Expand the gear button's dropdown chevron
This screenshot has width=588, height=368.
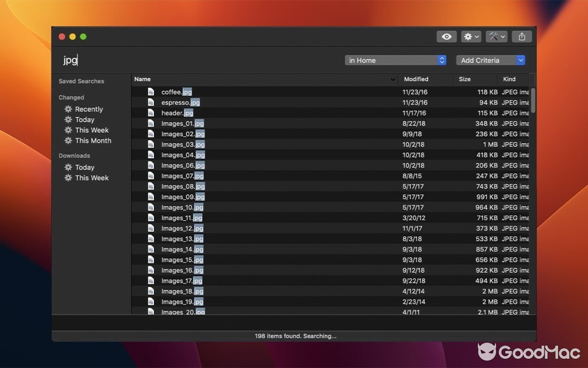(477, 36)
